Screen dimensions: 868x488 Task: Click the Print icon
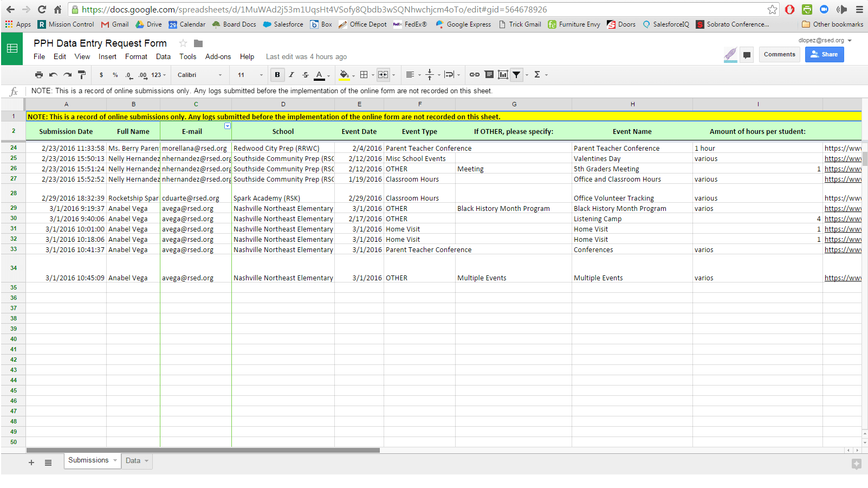pos(38,74)
